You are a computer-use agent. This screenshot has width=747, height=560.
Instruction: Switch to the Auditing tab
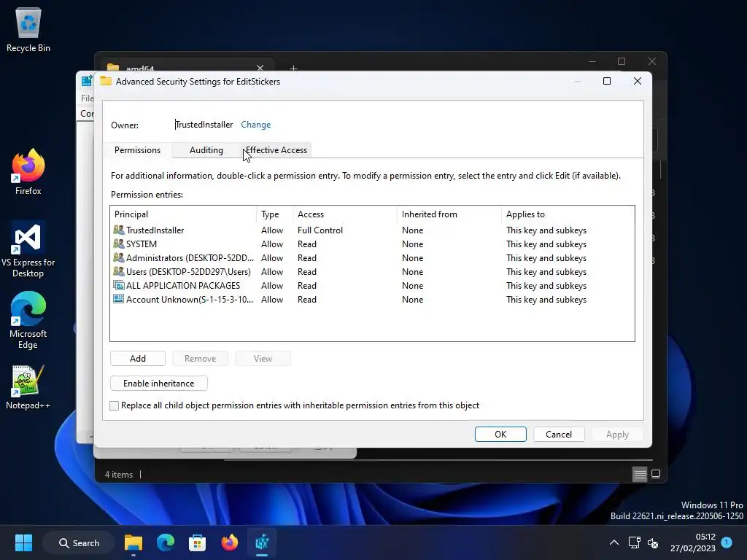pos(206,150)
